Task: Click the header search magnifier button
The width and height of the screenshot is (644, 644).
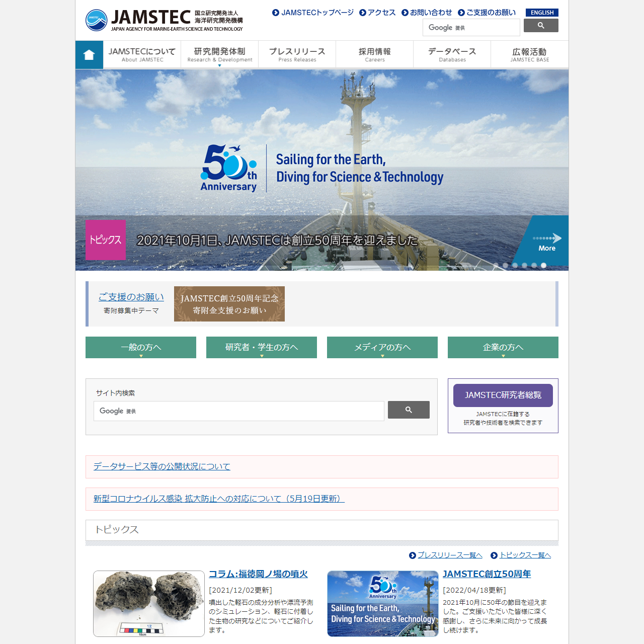Action: point(541,26)
